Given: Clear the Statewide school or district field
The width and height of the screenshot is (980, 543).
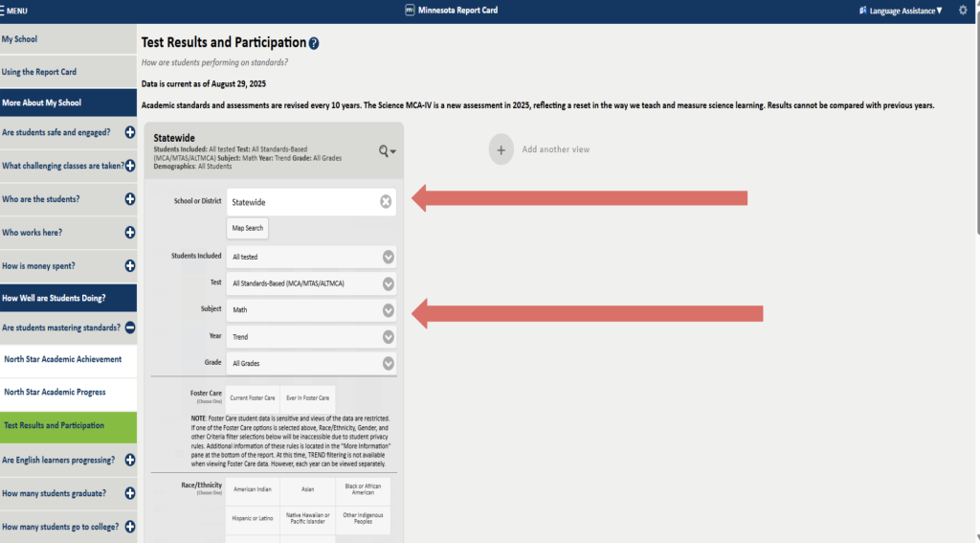Looking at the screenshot, I should tap(386, 202).
